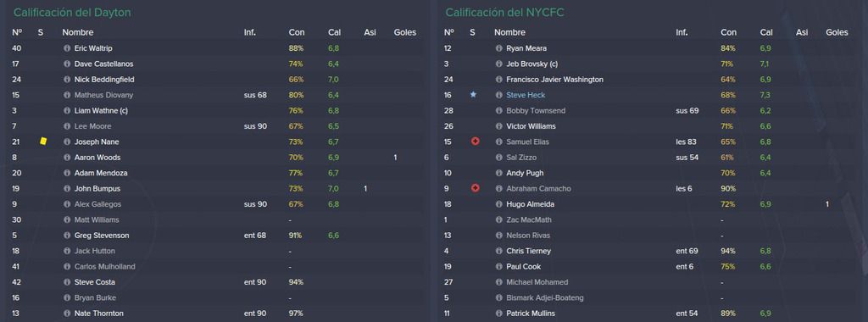Sort Dayton players by Cal column
Viewport: 868px width, 322px height.
point(334,33)
